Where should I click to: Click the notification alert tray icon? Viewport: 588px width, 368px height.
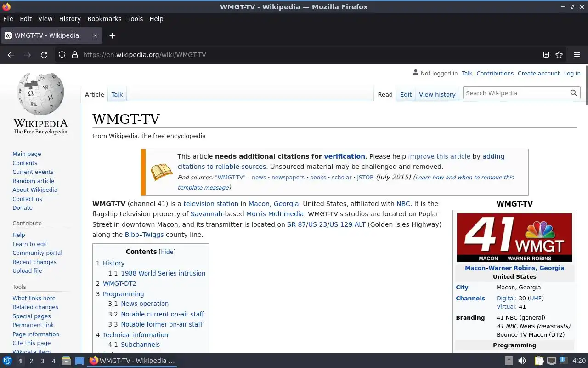564,361
